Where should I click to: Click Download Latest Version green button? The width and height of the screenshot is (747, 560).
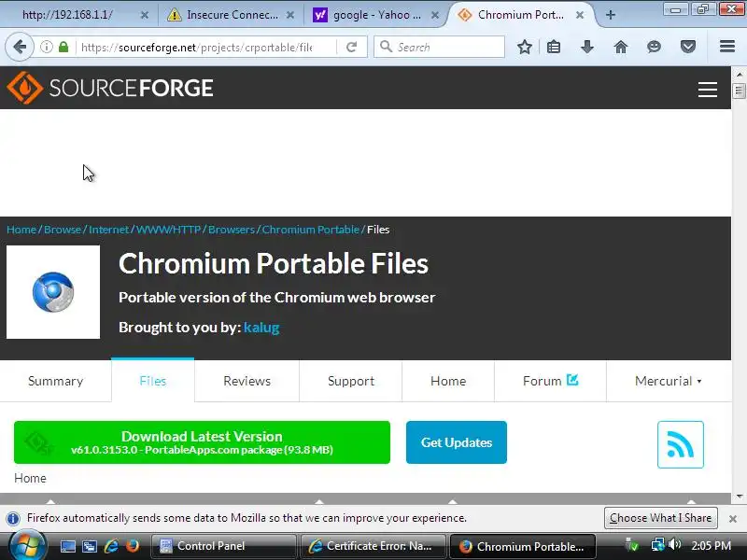[x=202, y=442]
